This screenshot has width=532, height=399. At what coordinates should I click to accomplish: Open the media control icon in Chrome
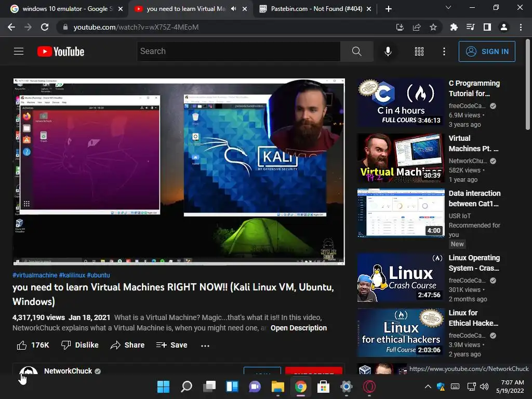(470, 27)
